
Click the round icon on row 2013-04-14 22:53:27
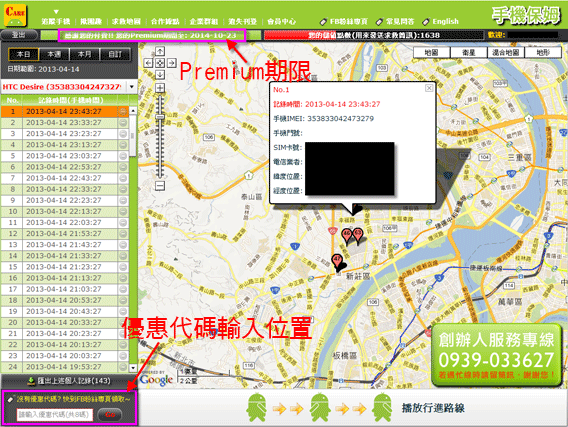123,167
